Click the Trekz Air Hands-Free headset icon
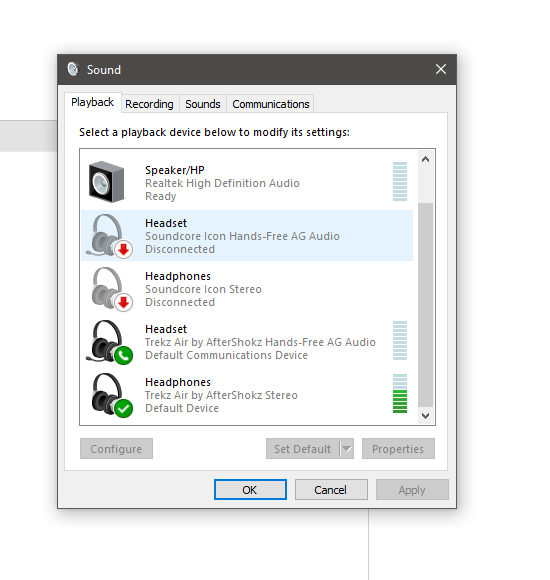The height and width of the screenshot is (580, 550). pyautogui.click(x=109, y=342)
